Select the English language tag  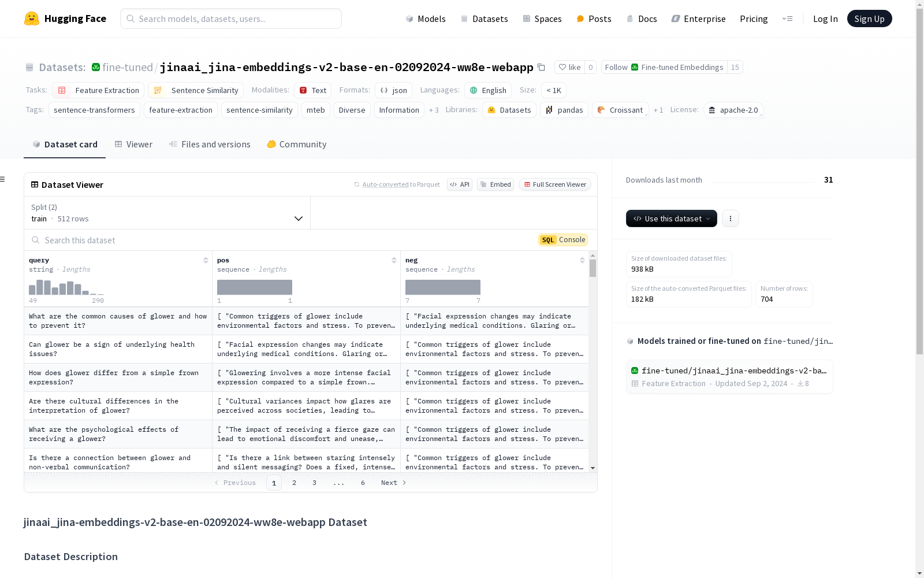pos(488,90)
